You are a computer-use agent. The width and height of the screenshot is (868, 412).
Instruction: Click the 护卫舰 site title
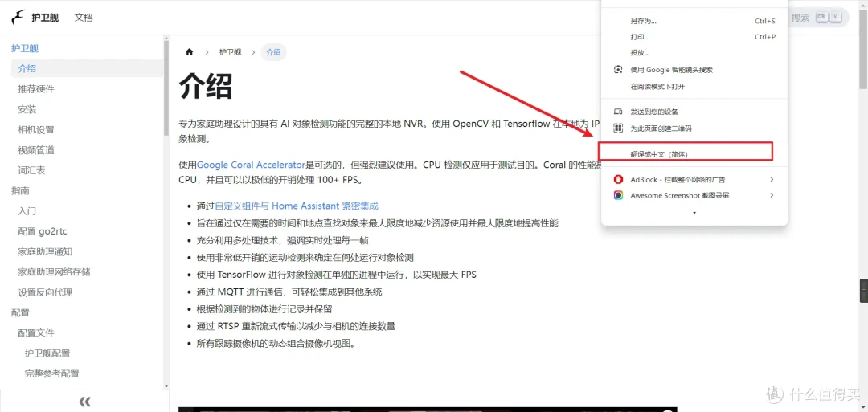(x=45, y=18)
